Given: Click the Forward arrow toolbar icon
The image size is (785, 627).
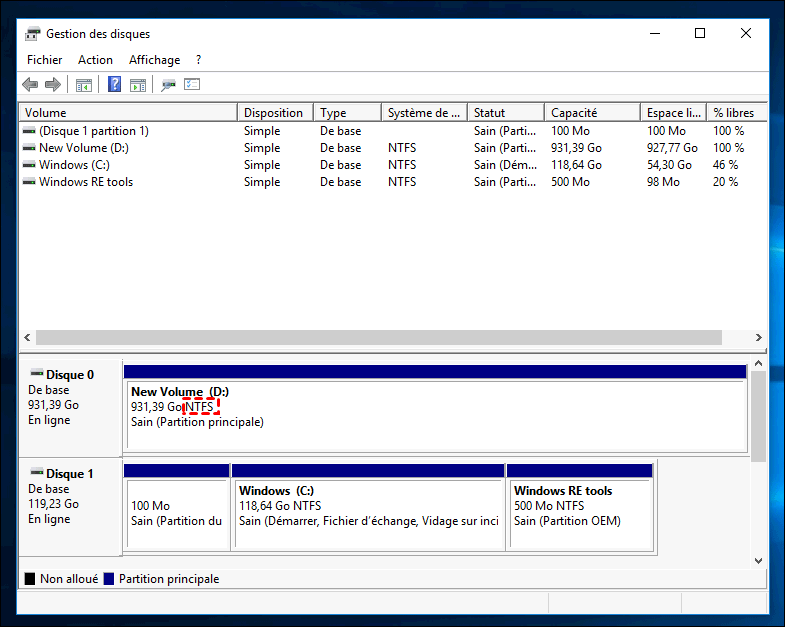Looking at the screenshot, I should [x=53, y=85].
